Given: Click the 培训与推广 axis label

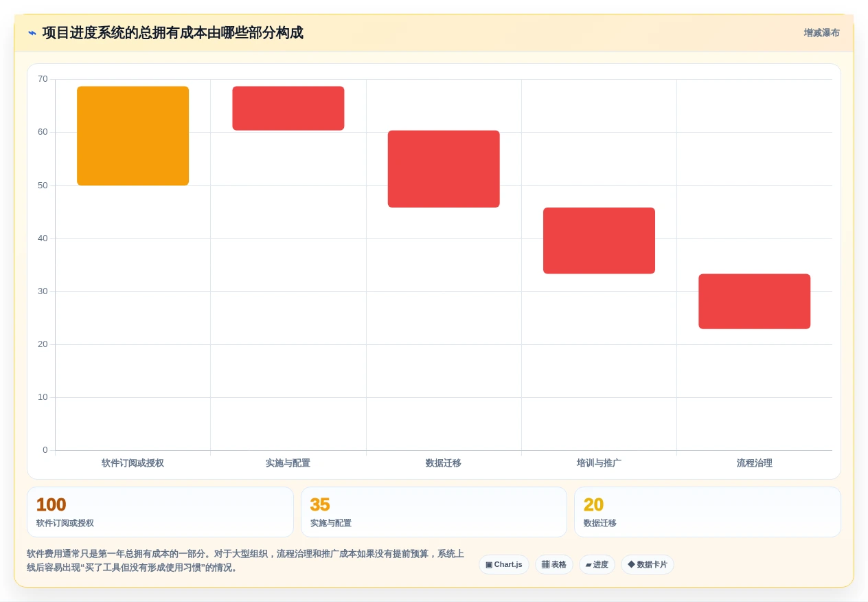Looking at the screenshot, I should (x=599, y=463).
